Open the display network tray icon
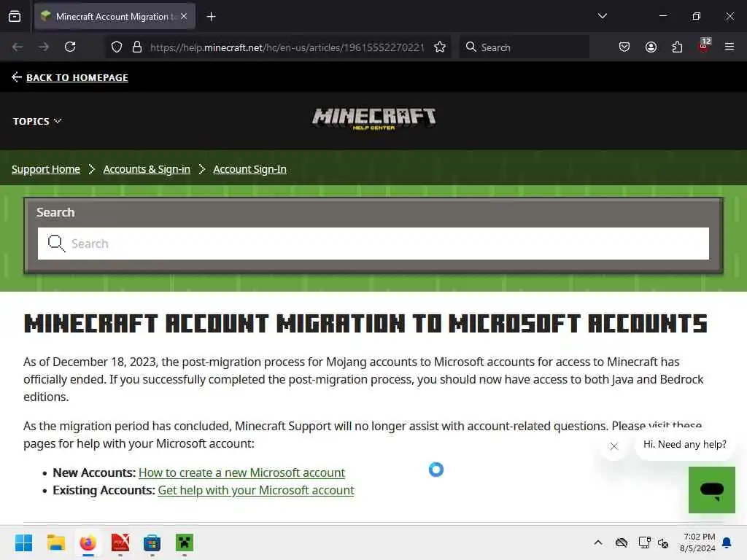The image size is (747, 560). [x=645, y=542]
